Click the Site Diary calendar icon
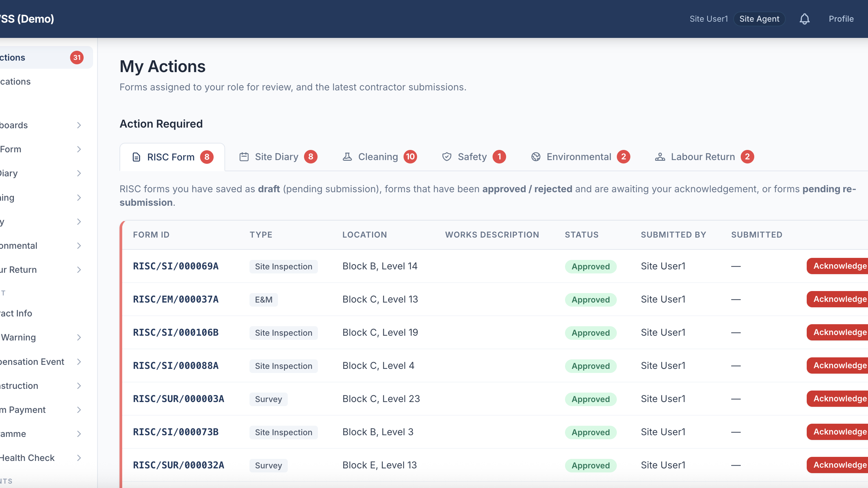This screenshot has height=488, width=868. pyautogui.click(x=244, y=157)
